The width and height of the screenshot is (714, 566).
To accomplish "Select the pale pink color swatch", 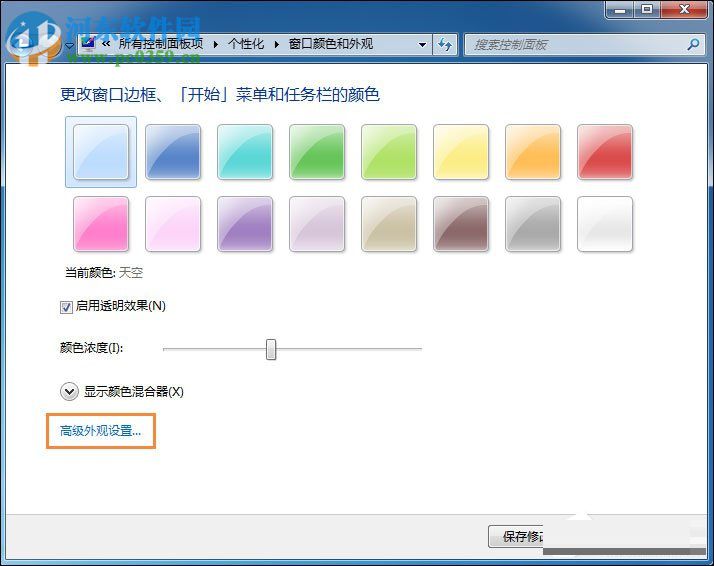I will click(173, 224).
